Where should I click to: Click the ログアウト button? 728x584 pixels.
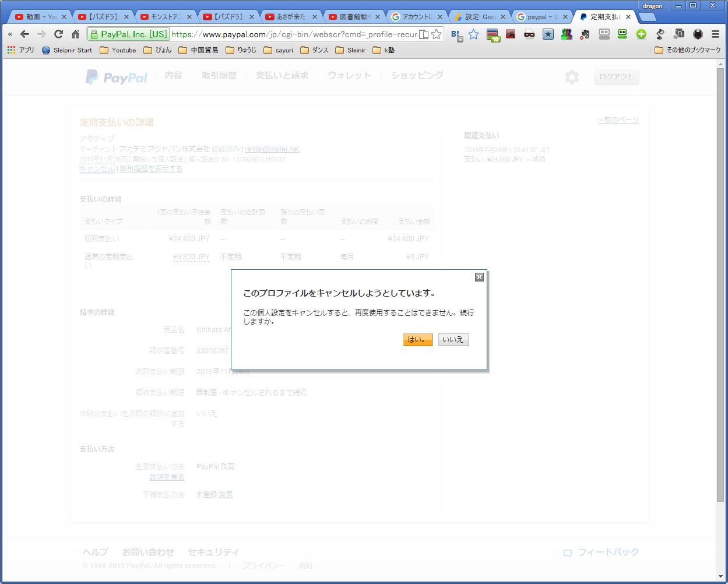(x=616, y=77)
